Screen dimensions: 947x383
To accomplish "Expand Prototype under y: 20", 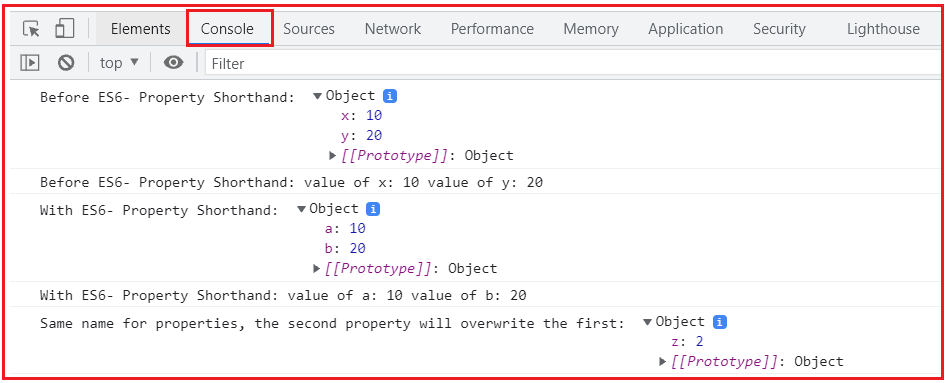I will pyautogui.click(x=333, y=156).
